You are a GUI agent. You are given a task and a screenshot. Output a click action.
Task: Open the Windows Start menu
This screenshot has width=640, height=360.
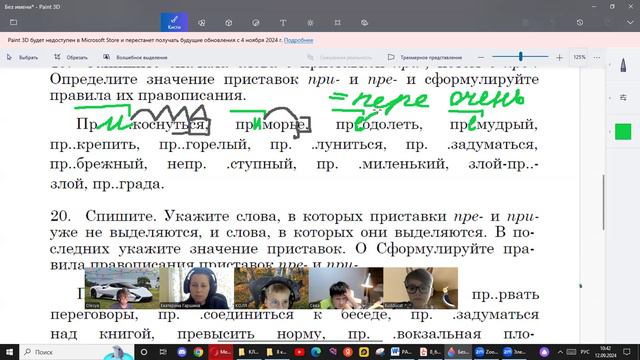(x=9, y=352)
